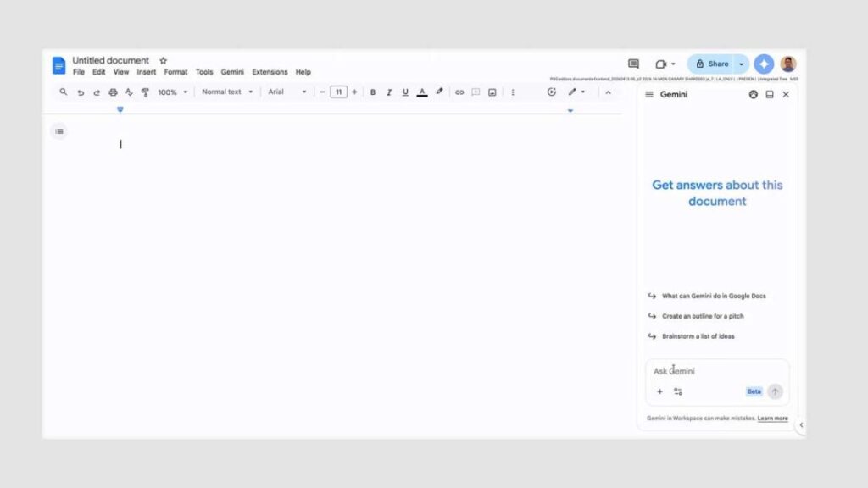868x488 pixels.
Task: Open the toolbar's more options menu
Action: (x=513, y=92)
